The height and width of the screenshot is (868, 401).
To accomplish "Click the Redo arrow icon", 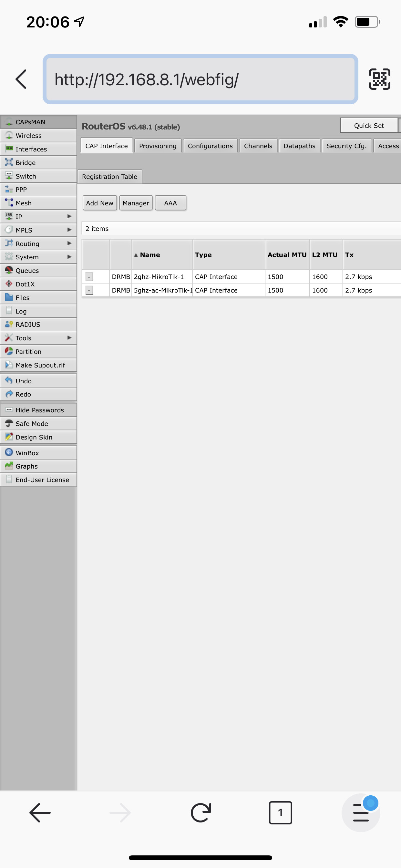I will (9, 394).
